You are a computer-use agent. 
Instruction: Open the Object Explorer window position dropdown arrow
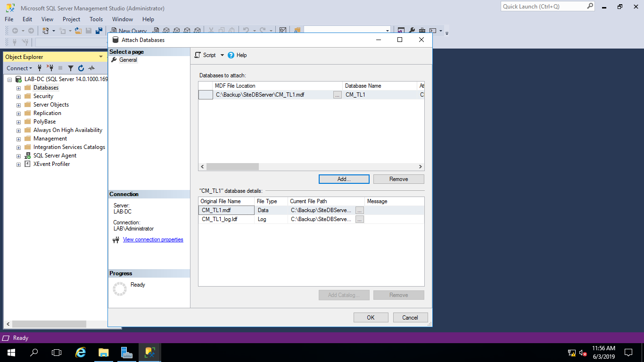[100, 57]
